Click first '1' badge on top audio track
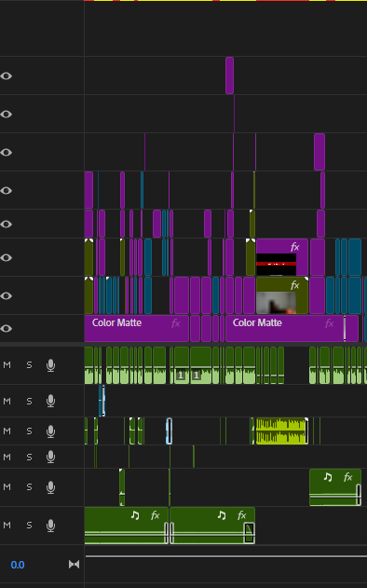Screen dimensions: 367x588 pos(181,375)
